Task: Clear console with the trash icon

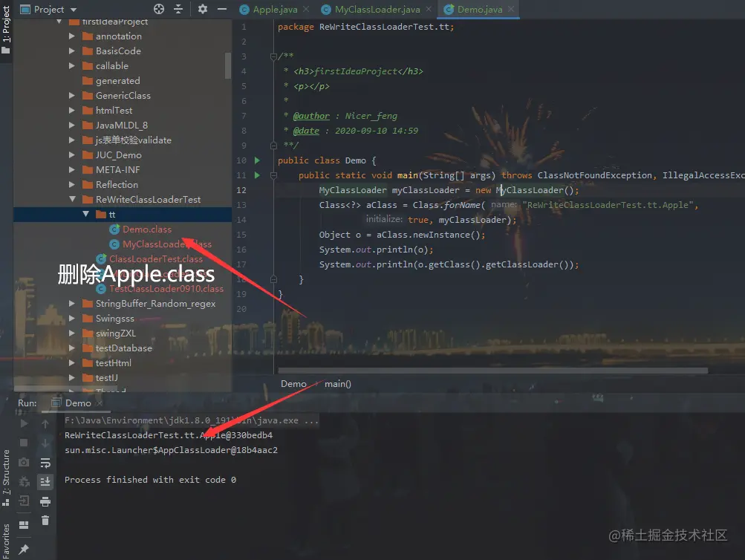Action: [45, 521]
